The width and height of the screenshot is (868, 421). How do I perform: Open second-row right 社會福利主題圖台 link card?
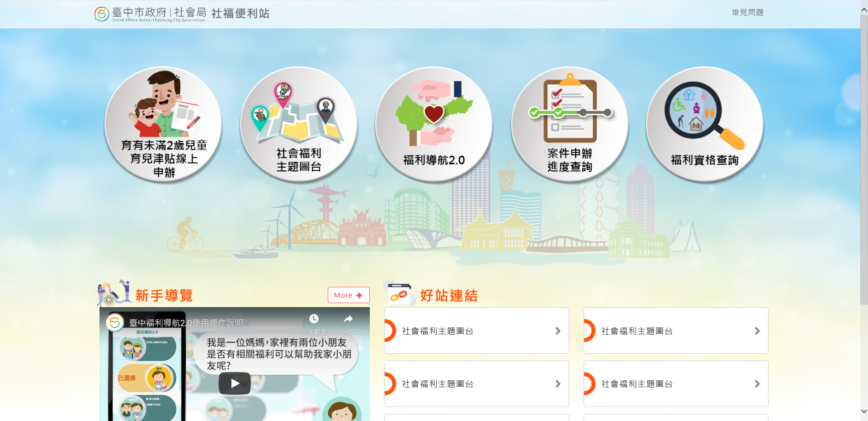point(676,384)
